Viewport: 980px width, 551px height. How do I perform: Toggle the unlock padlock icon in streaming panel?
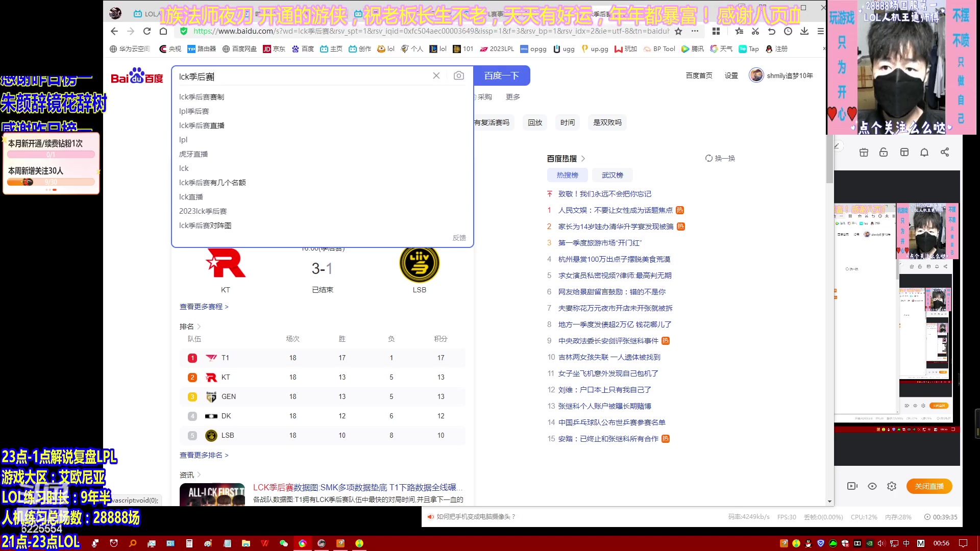[884, 152]
